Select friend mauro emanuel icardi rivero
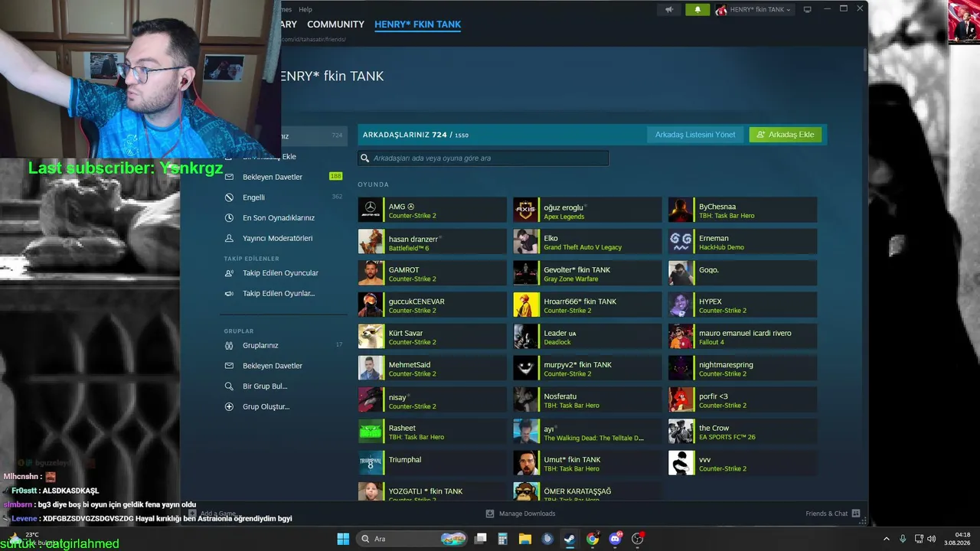 [743, 337]
